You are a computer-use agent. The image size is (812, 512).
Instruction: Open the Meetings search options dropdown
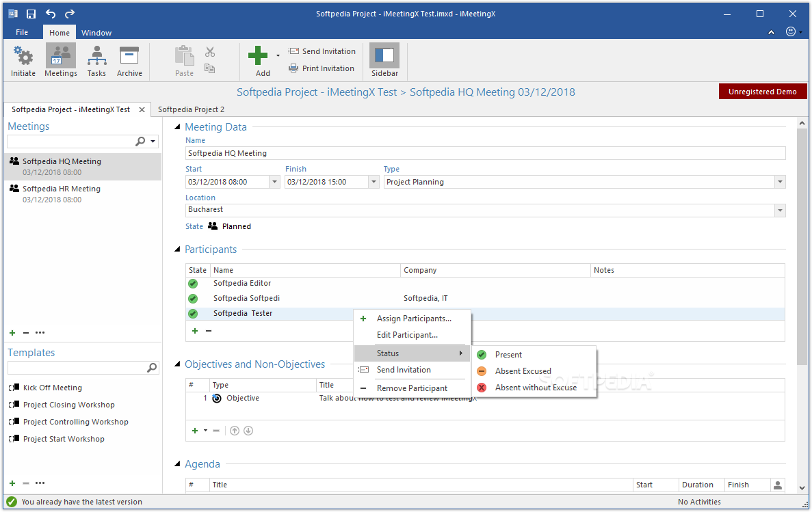click(x=153, y=142)
